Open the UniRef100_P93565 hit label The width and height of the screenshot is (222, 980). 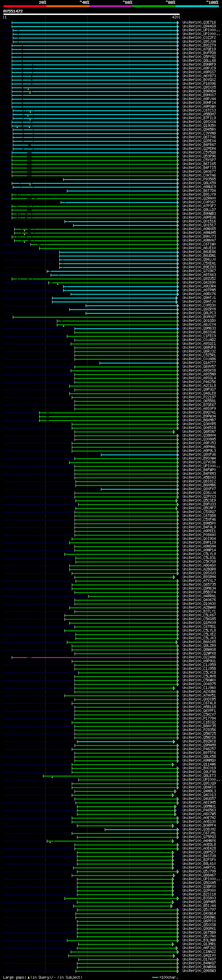click(199, 179)
